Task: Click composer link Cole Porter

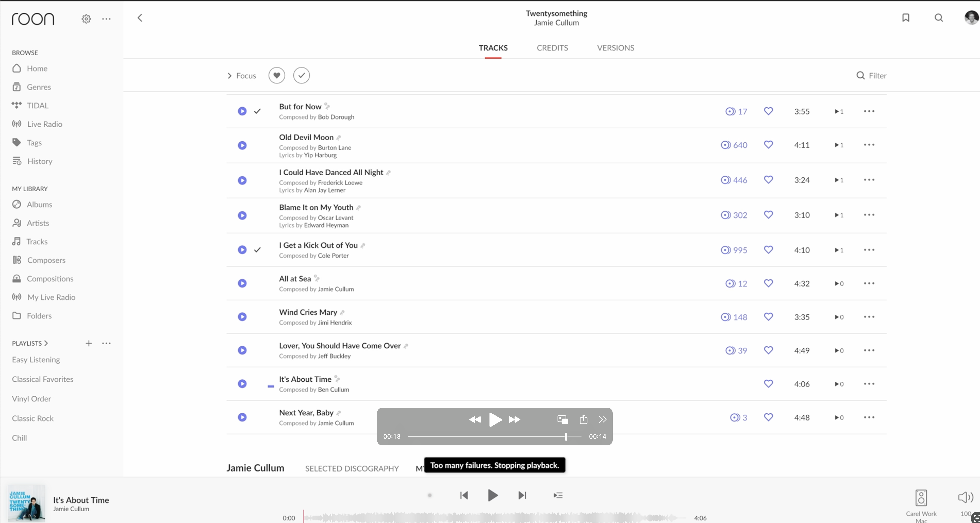Action: pyautogui.click(x=333, y=256)
